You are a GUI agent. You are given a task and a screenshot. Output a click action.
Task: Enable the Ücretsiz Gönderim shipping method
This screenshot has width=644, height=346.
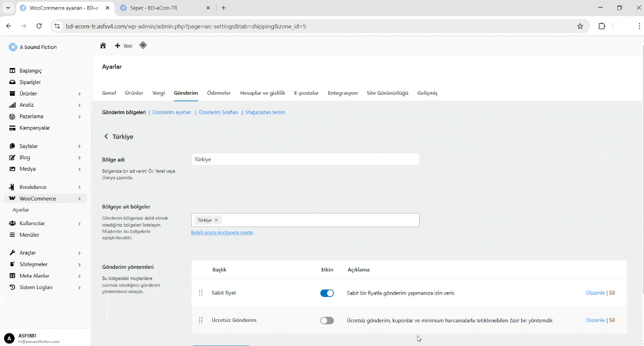pyautogui.click(x=327, y=320)
